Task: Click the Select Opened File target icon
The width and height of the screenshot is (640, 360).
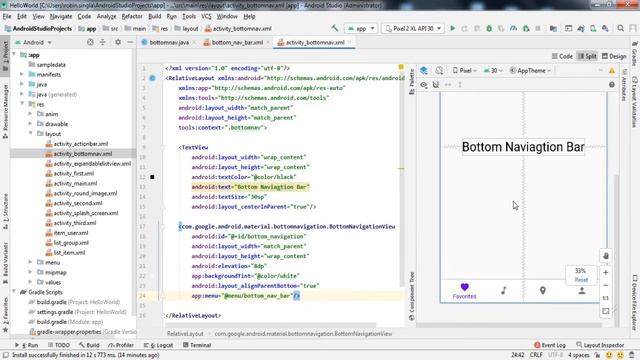Action: pos(90,42)
